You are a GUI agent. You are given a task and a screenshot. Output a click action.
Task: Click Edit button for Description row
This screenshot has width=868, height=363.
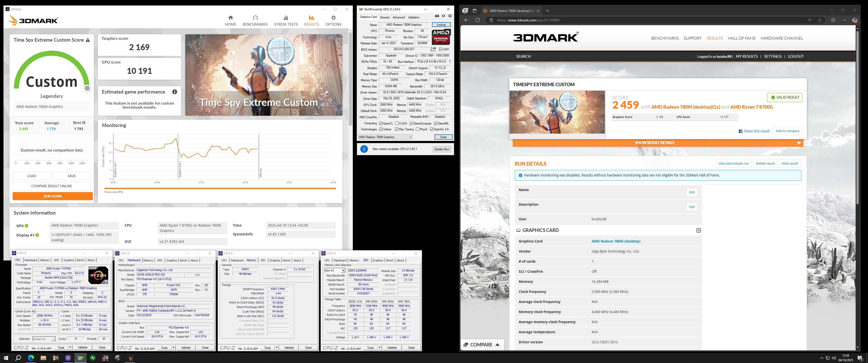coord(691,207)
